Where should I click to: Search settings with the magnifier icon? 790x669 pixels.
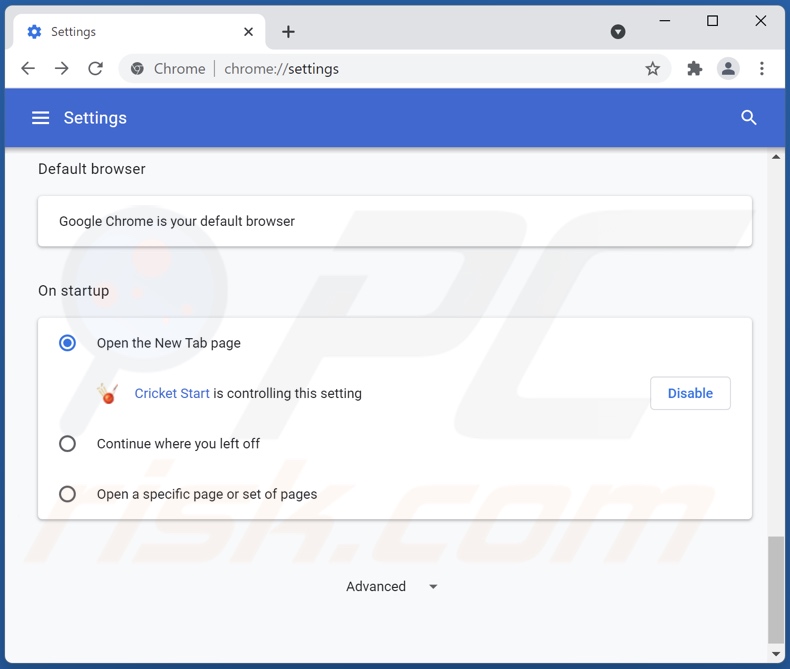click(x=748, y=118)
